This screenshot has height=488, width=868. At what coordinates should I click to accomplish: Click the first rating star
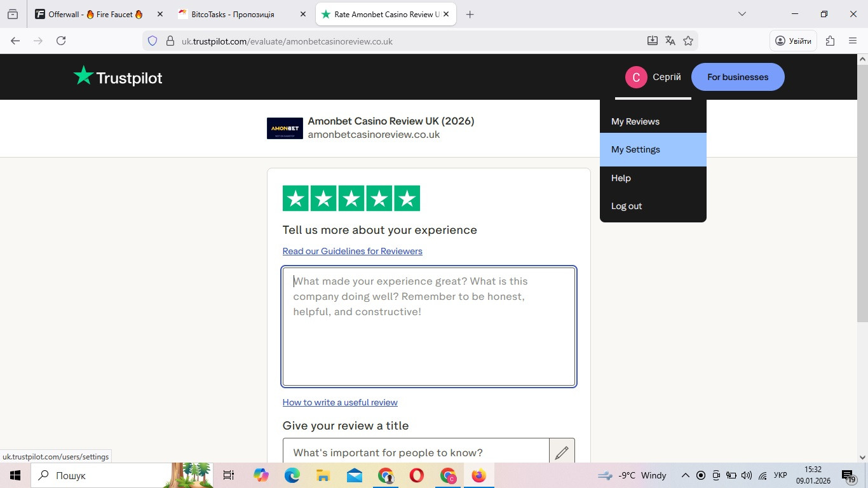[295, 198]
